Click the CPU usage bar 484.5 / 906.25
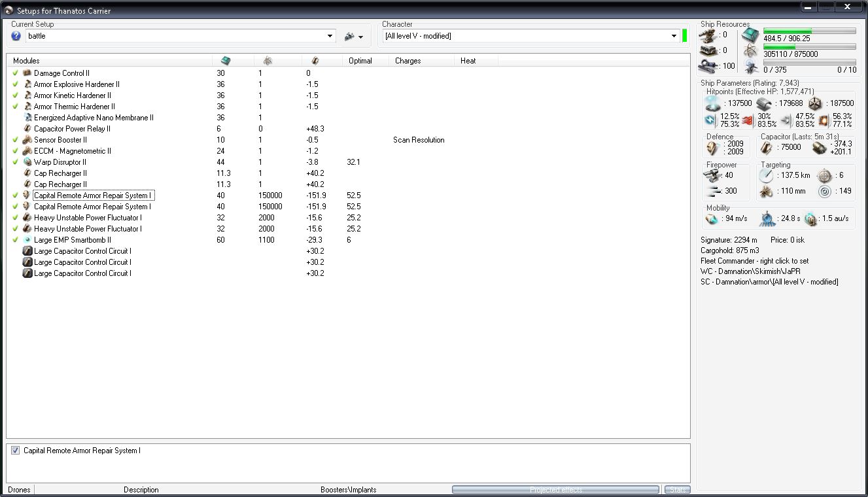The width and height of the screenshot is (868, 497). tap(810, 31)
